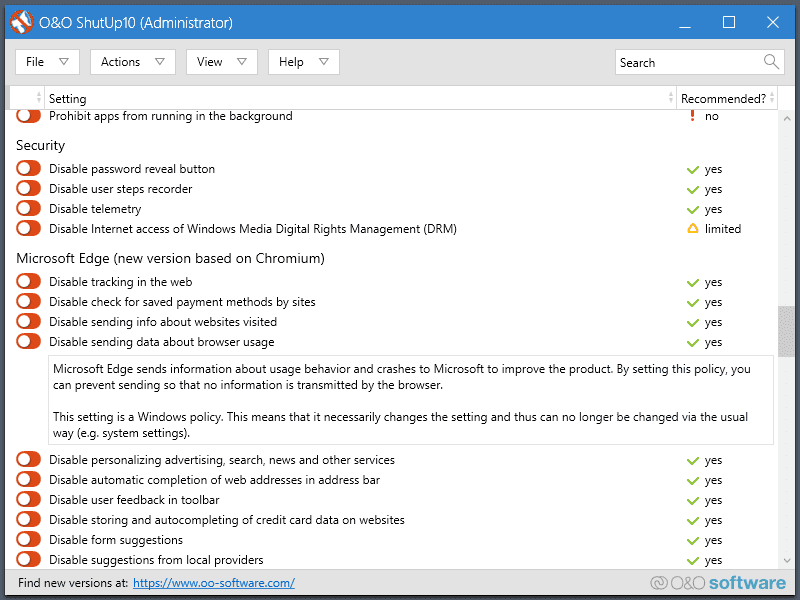
Task: Open the Help menu
Action: (x=304, y=62)
